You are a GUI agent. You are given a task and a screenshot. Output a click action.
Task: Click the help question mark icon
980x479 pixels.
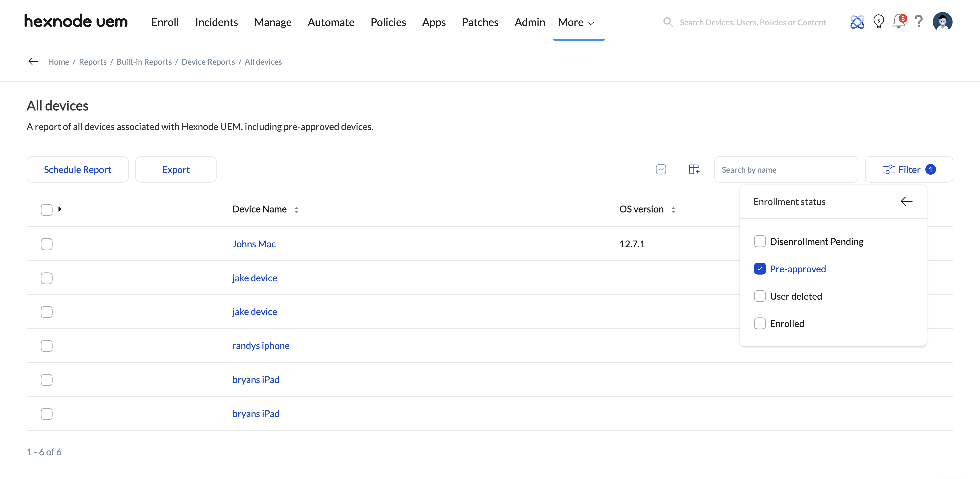point(918,21)
